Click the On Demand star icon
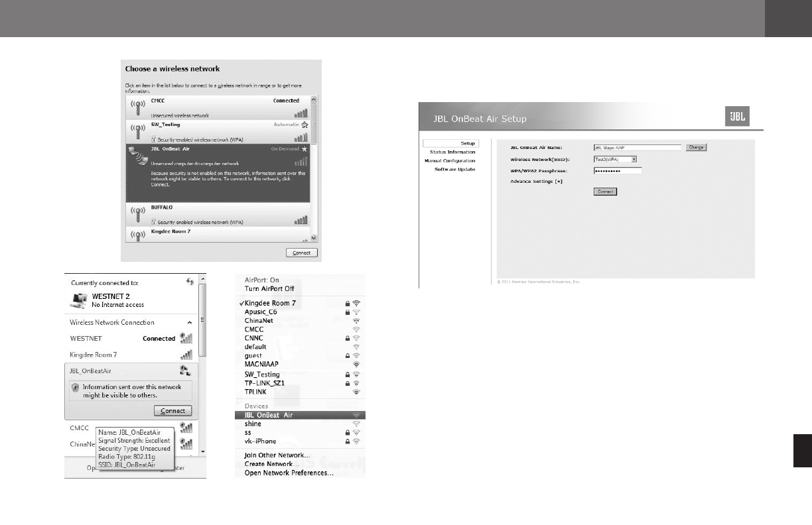 304,149
